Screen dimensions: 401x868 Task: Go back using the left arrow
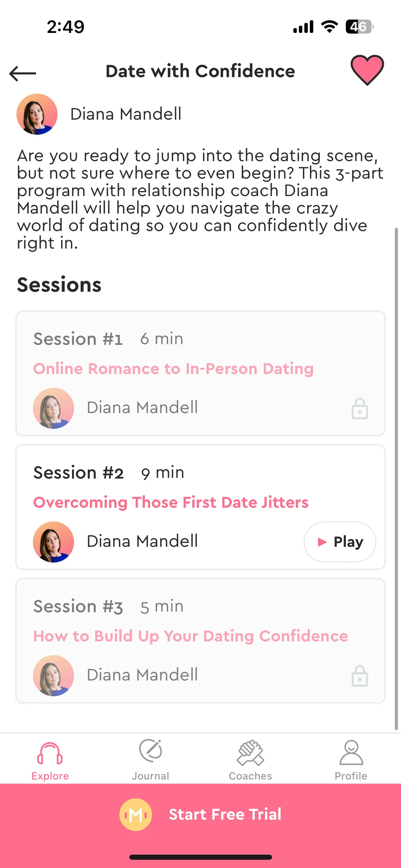(23, 73)
